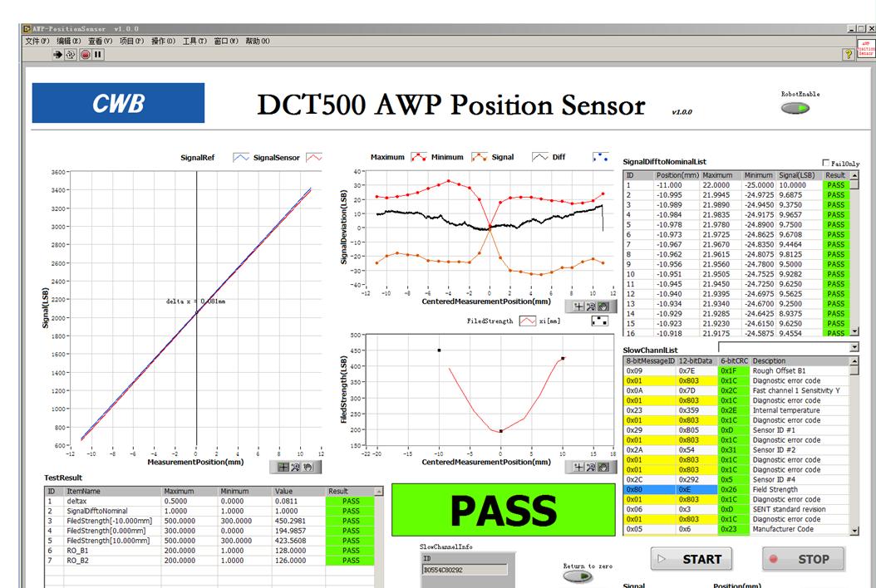The width and height of the screenshot is (876, 588).
Task: Click the LabVIEW icon in the title bar
Action: pos(27,29)
